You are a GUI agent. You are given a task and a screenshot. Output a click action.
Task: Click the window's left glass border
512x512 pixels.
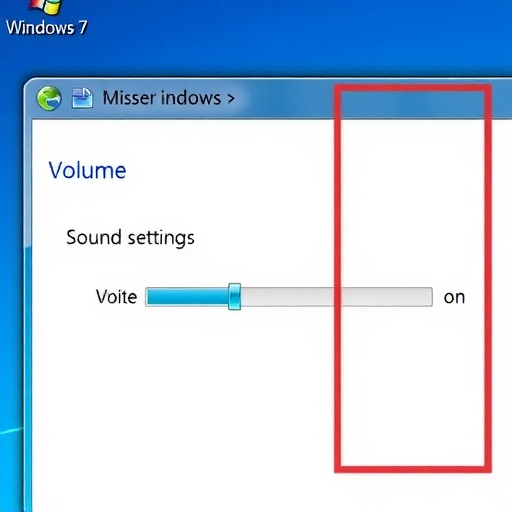(28, 300)
